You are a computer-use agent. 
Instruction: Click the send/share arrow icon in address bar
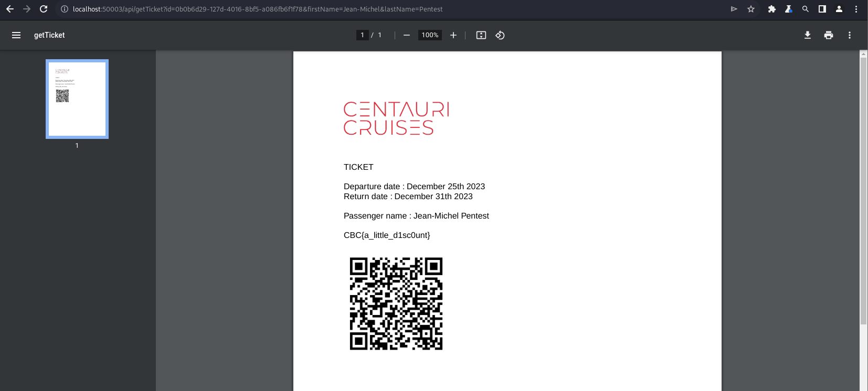(734, 9)
